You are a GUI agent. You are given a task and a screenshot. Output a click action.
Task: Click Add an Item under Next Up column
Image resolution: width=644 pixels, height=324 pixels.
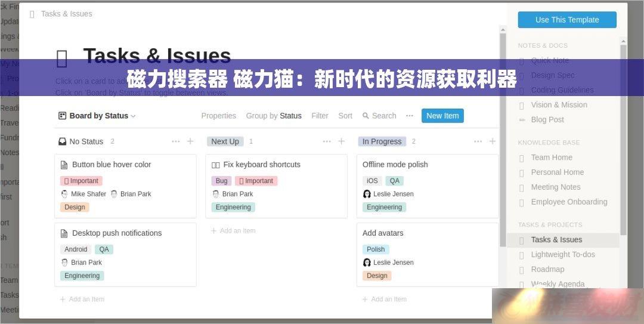pos(233,231)
